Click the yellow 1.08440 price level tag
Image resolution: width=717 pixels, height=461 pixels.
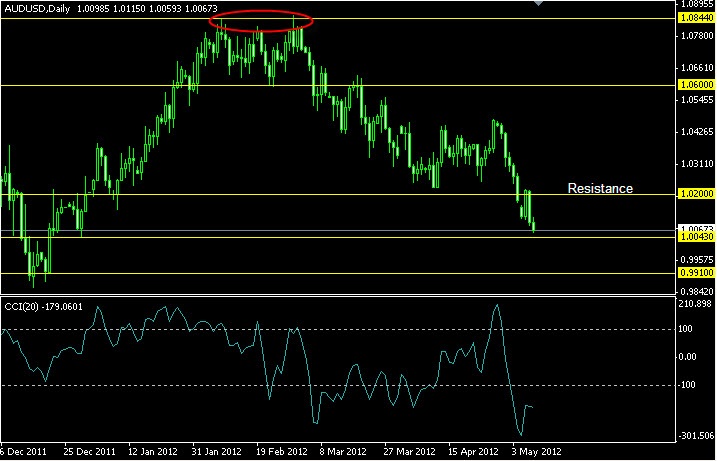point(697,18)
